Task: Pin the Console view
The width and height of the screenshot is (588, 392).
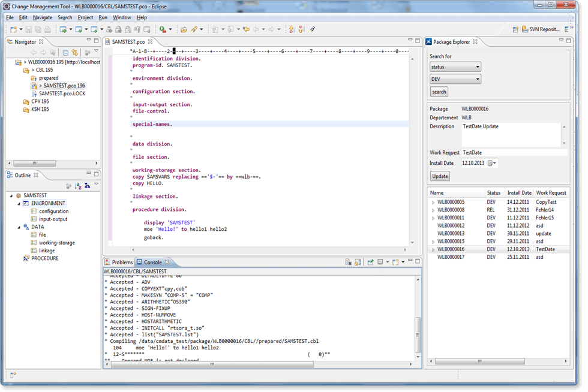Action: [371, 262]
